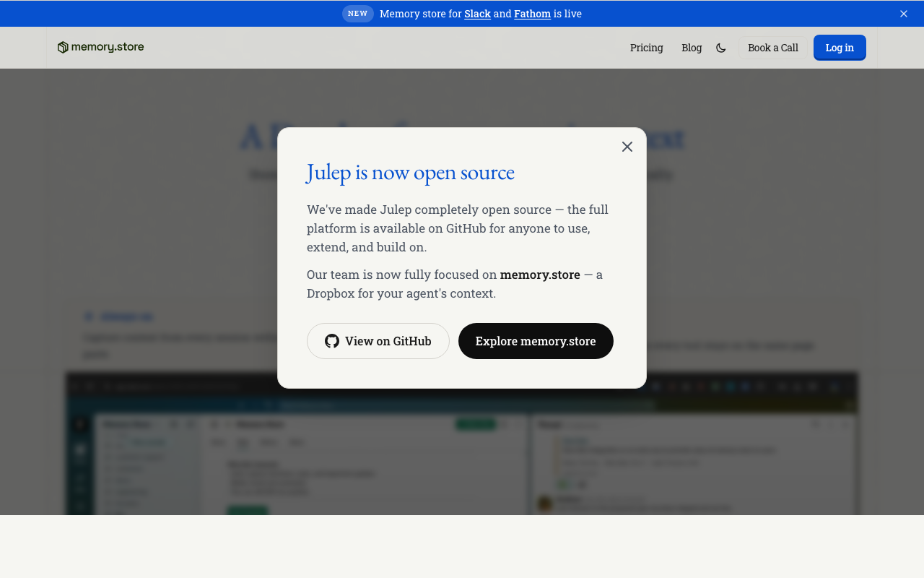Image resolution: width=924 pixels, height=578 pixels.
Task: Dismiss the blue announcement banner
Action: pyautogui.click(x=903, y=13)
